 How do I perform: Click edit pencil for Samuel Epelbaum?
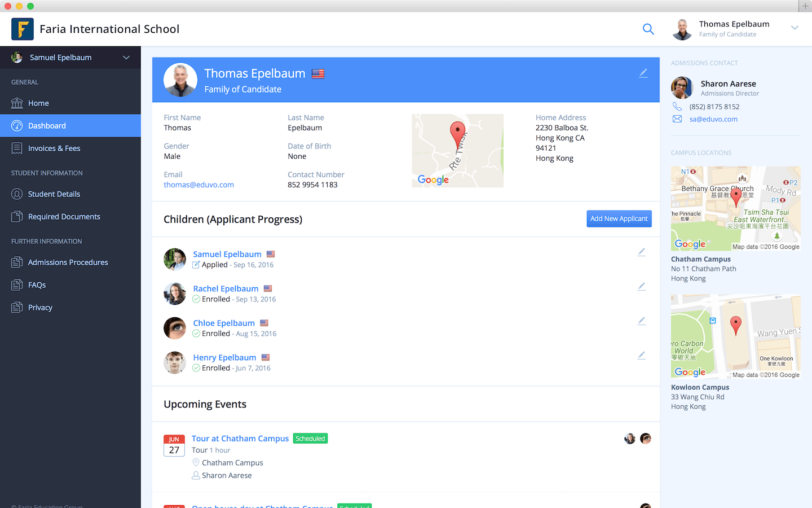point(641,252)
